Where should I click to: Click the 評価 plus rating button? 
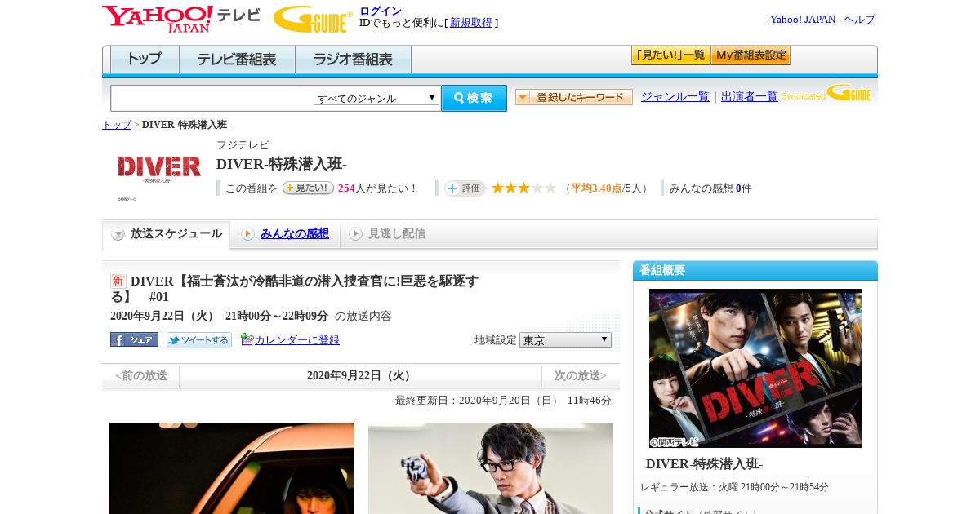(x=465, y=188)
